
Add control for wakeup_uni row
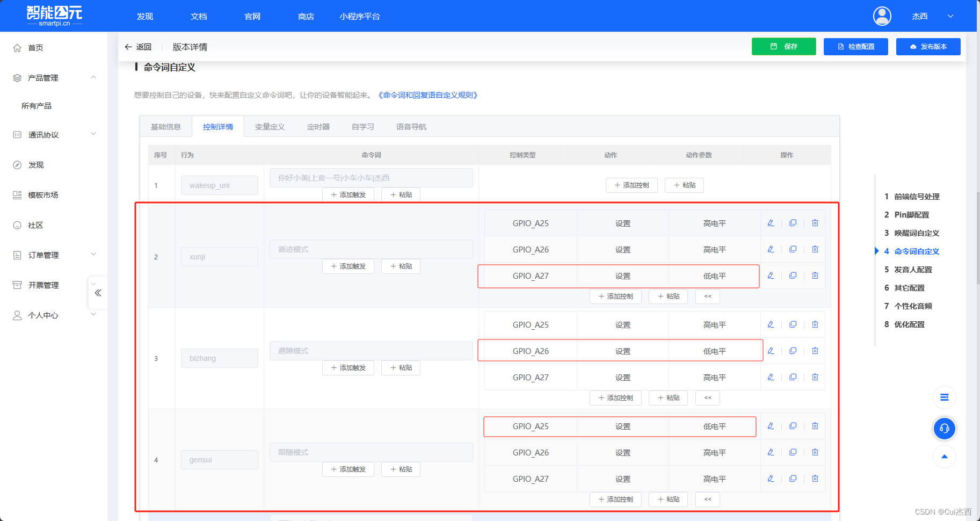point(631,185)
